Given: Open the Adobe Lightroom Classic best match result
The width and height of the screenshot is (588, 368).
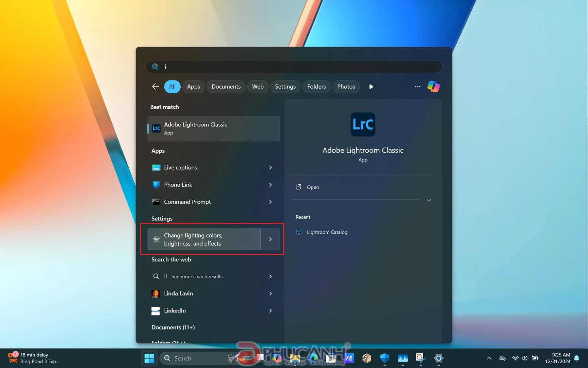Looking at the screenshot, I should click(x=214, y=129).
